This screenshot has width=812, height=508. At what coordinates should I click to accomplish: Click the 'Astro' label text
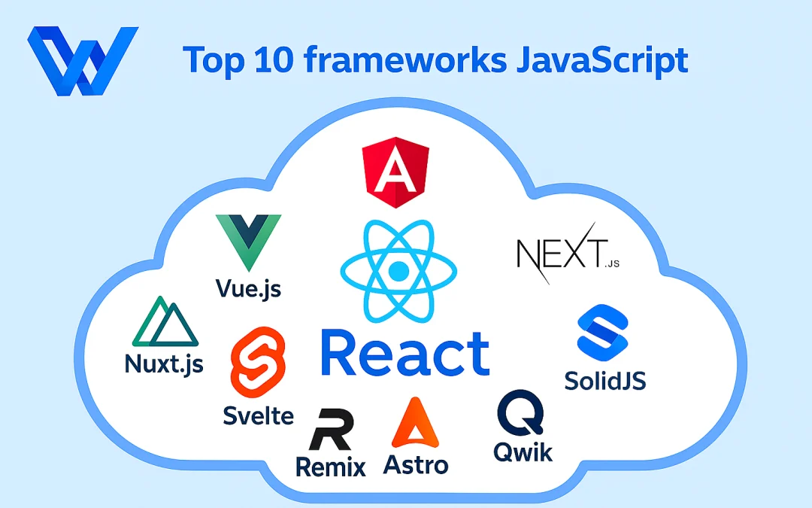(416, 465)
